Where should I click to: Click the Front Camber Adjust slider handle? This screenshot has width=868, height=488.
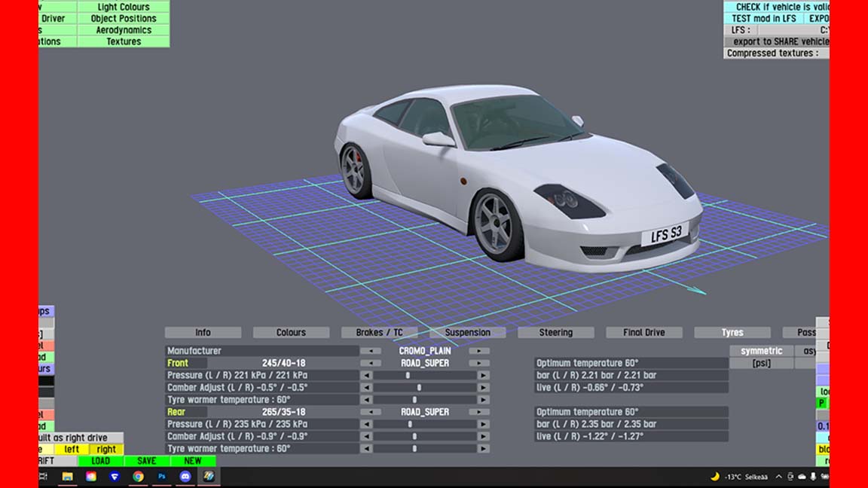tap(419, 387)
